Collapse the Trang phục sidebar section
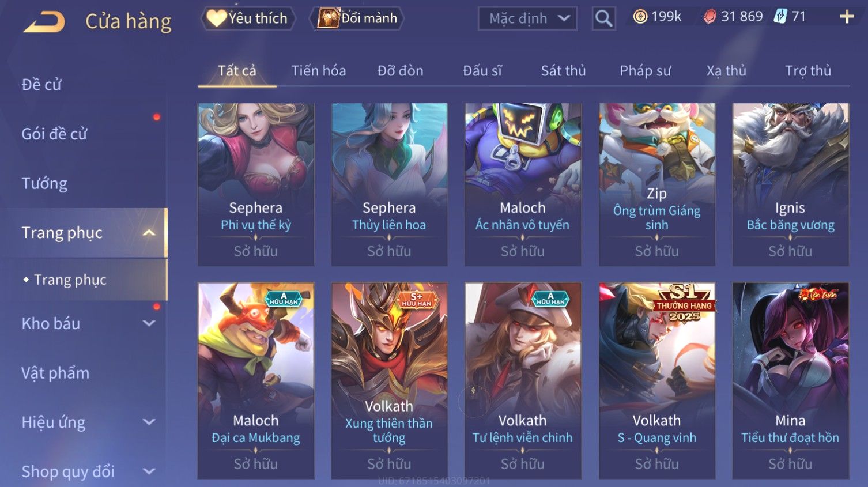868x487 pixels. click(x=149, y=233)
